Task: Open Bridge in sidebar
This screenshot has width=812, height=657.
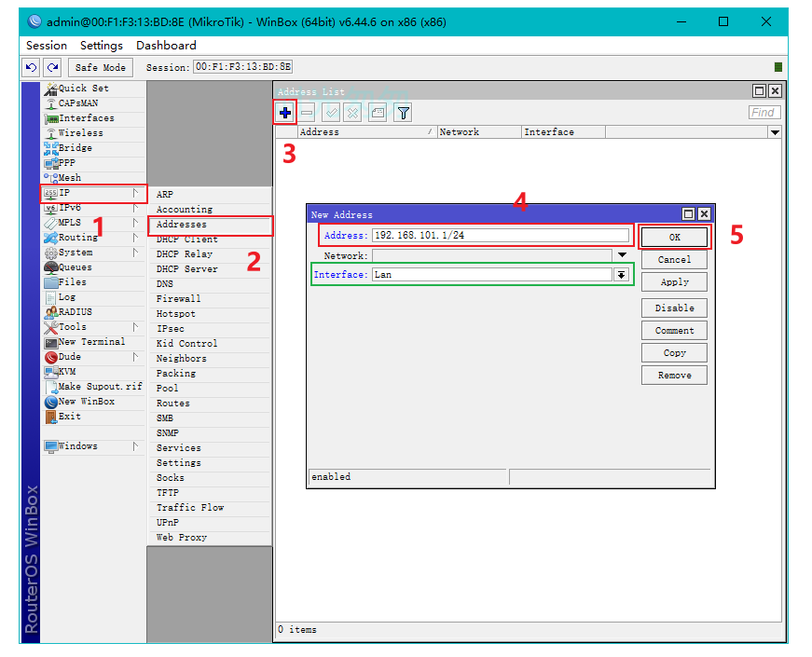Action: coord(93,148)
